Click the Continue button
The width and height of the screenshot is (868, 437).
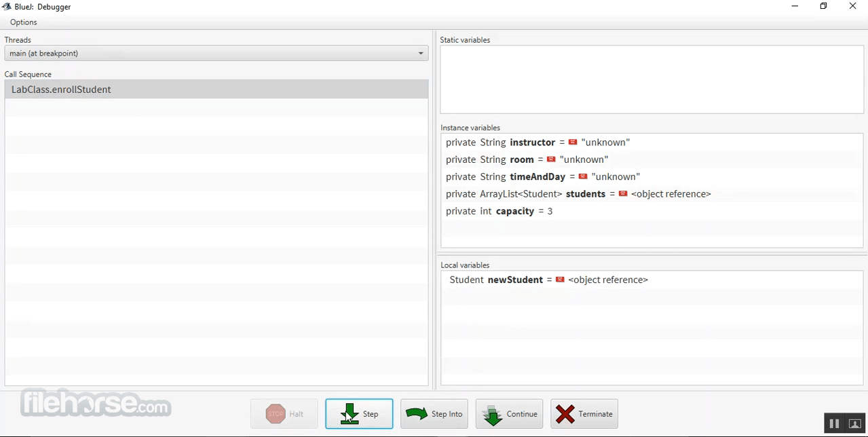509,414
